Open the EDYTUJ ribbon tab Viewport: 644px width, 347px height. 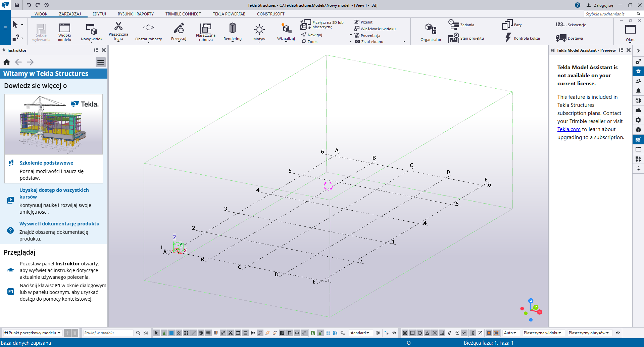(x=99, y=14)
